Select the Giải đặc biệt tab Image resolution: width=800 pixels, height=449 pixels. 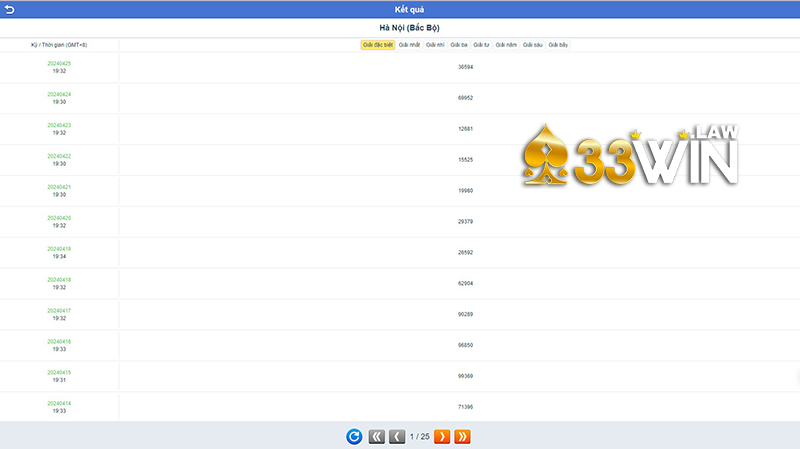coord(378,45)
